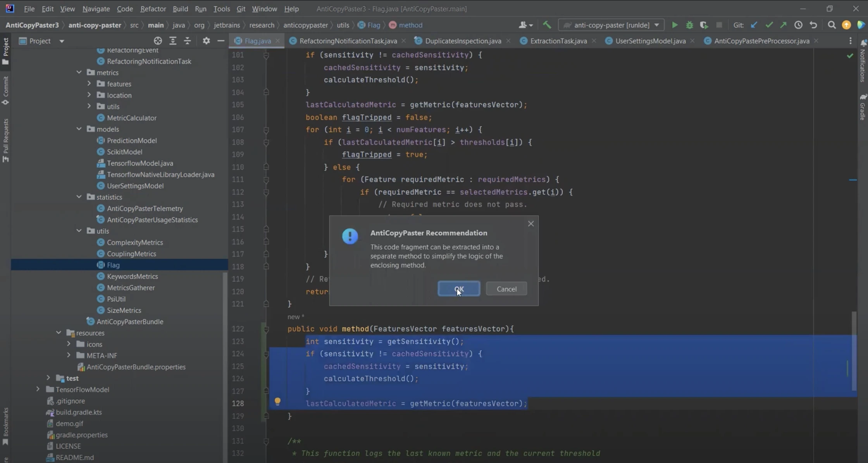Open the Gradle side panel
868x463 pixels.
[863, 107]
